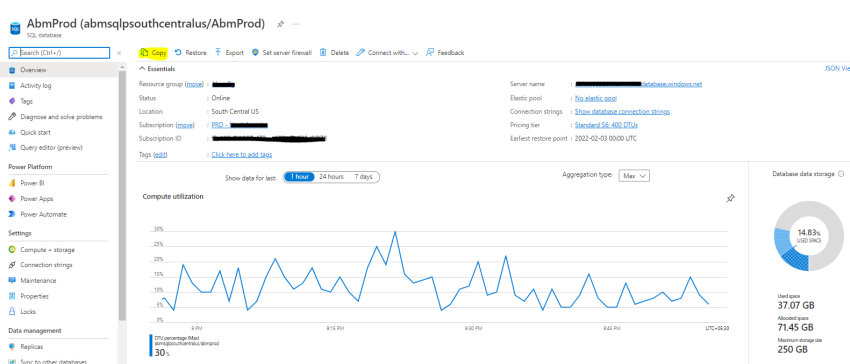This screenshot has height=364, width=850.
Task: Click the 2022-02-03 00:00 UTC restore point
Action: (x=606, y=139)
